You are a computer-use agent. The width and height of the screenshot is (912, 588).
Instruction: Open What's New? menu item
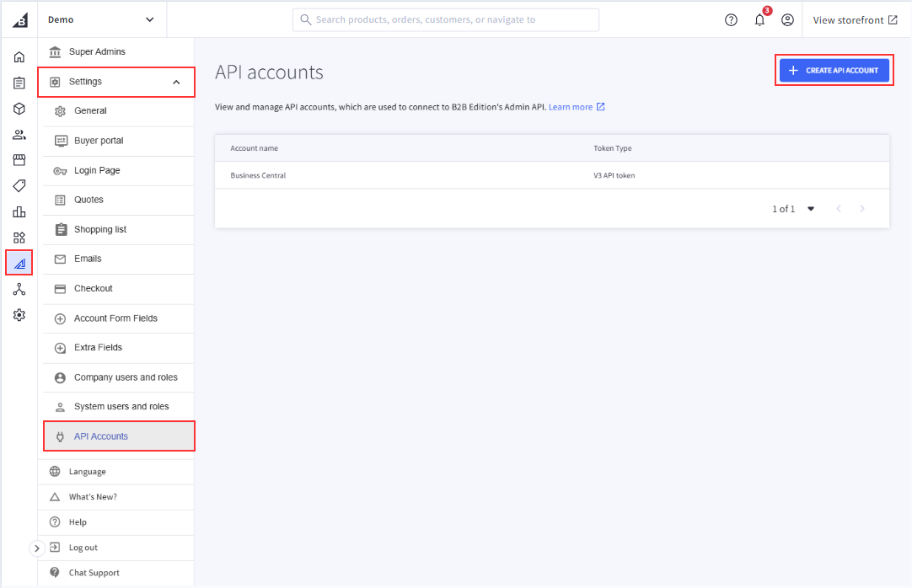coord(116,497)
